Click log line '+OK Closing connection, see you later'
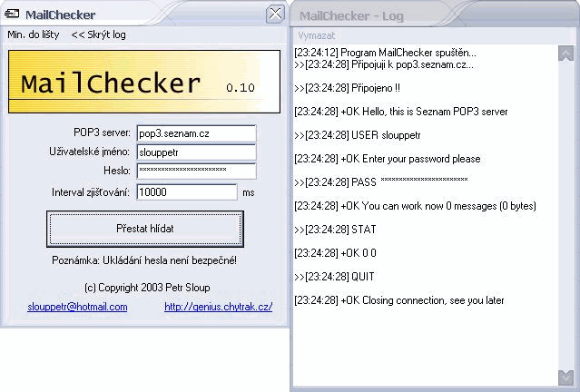This screenshot has width=580, height=392. point(399,300)
